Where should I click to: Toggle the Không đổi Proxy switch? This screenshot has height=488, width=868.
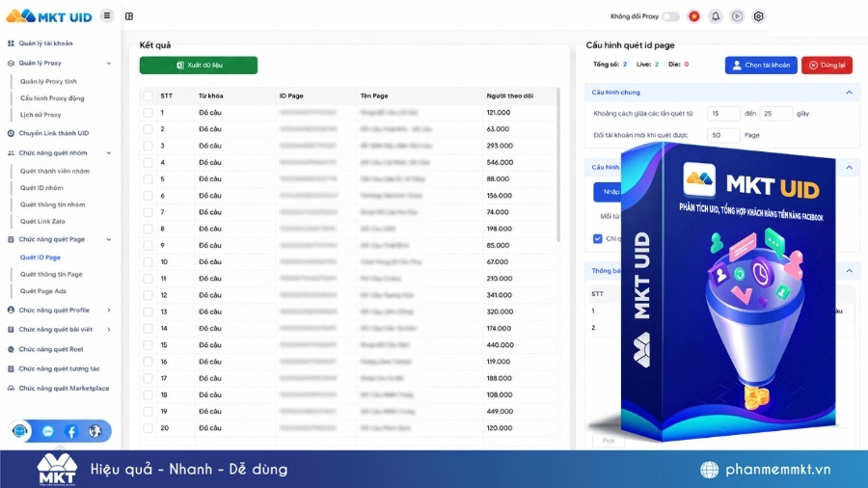(670, 16)
